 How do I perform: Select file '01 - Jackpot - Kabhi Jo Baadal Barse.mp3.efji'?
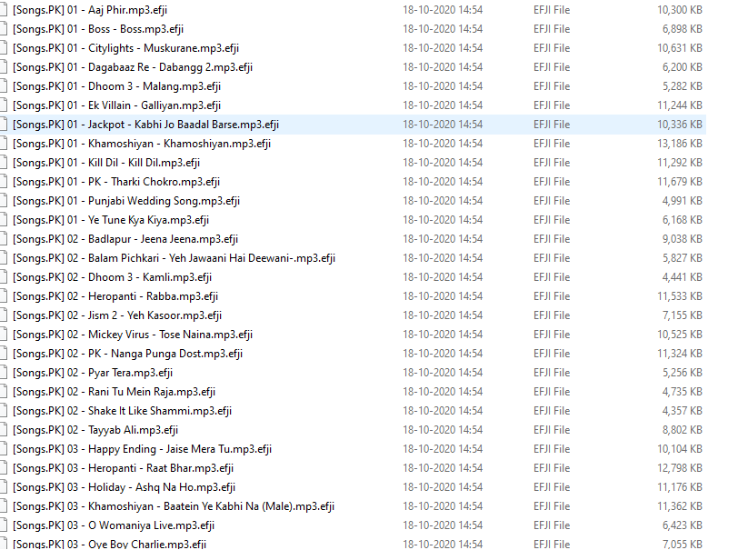(146, 125)
